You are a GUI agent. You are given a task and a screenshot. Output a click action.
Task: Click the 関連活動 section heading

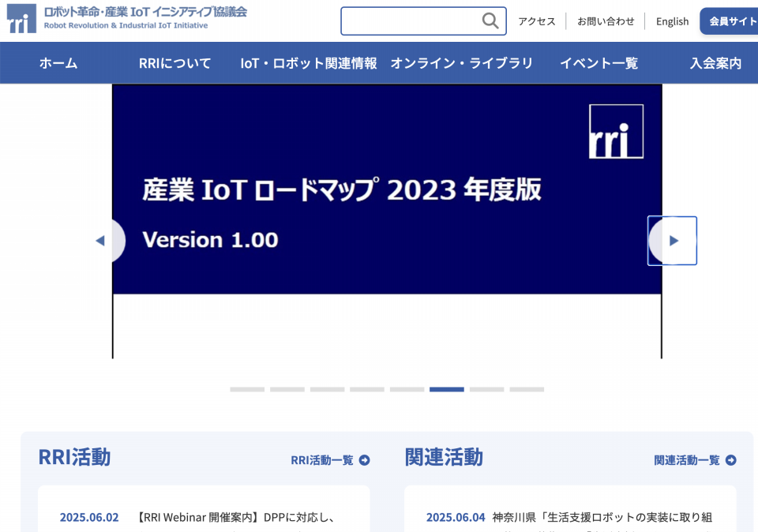point(444,457)
